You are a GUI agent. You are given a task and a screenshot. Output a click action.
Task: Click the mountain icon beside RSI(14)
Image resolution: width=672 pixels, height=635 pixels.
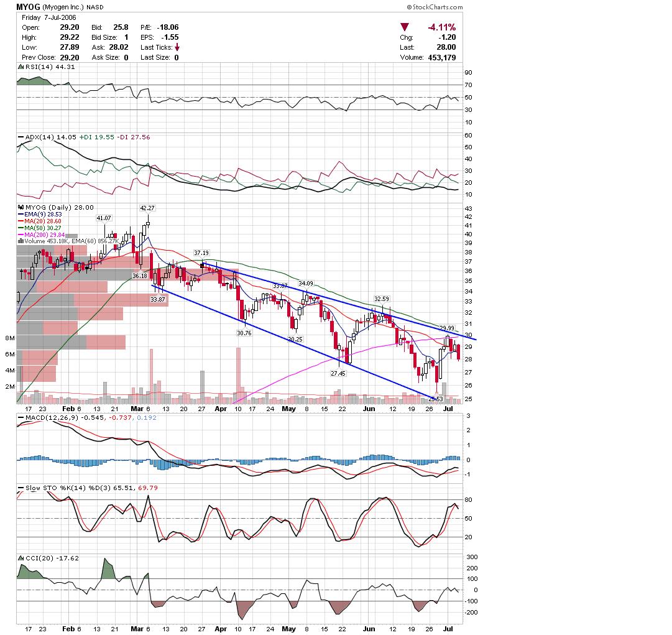(x=21, y=67)
